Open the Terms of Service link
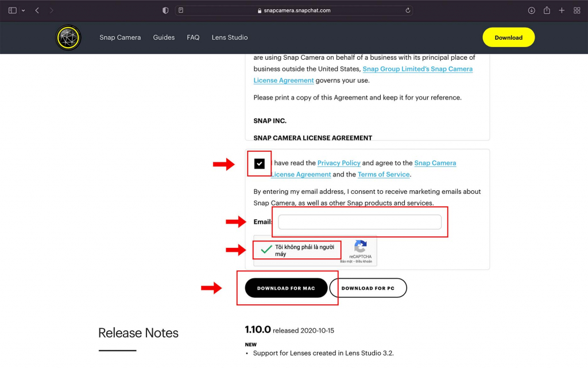The height and width of the screenshot is (368, 588). [384, 174]
